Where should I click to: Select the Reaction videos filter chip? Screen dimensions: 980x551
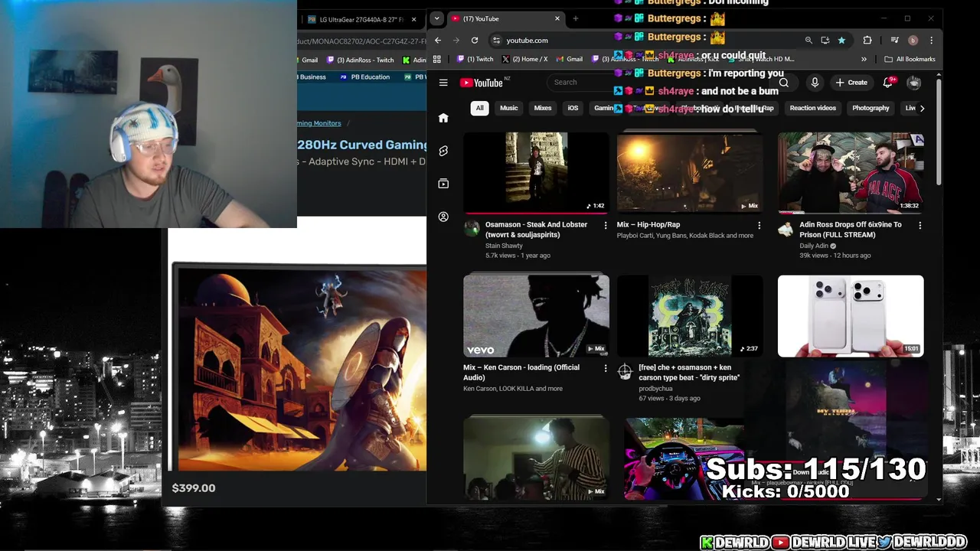812,108
